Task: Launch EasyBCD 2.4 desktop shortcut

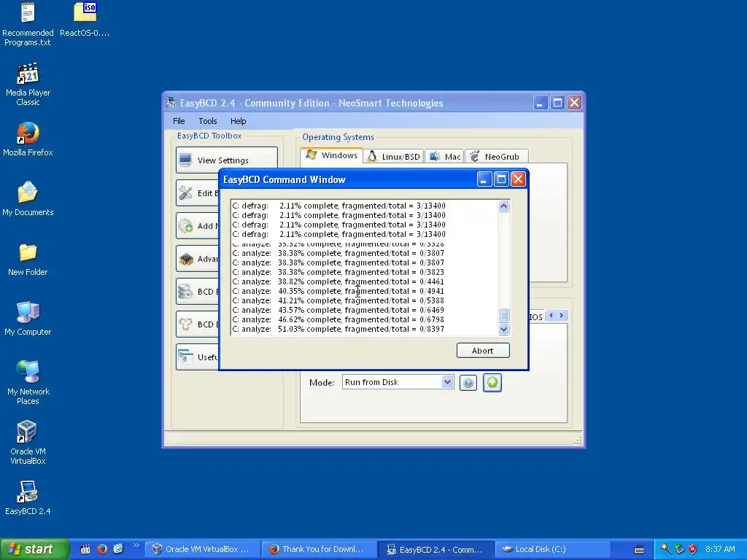Action: [x=28, y=498]
